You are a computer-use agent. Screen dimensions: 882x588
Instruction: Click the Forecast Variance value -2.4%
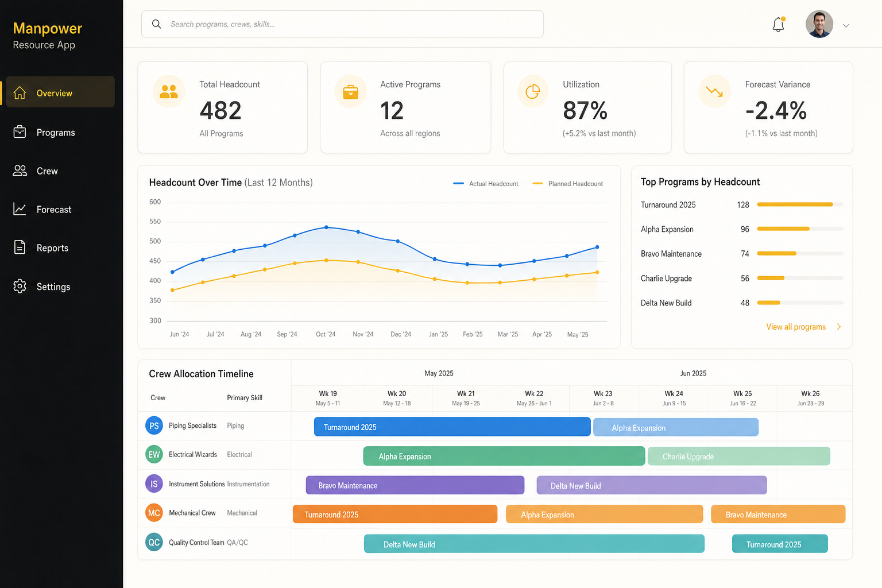[x=776, y=110]
